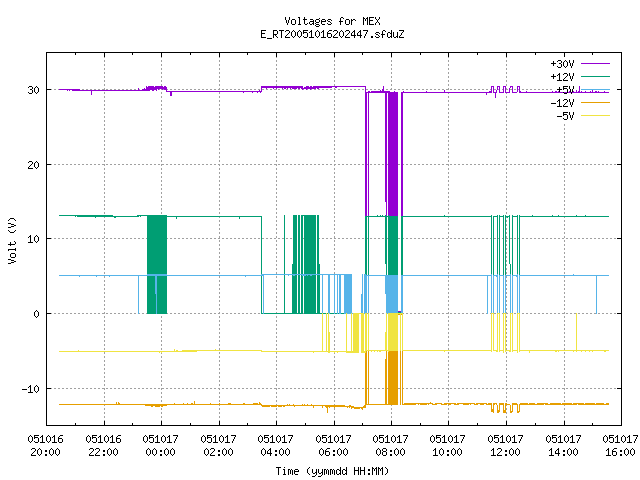Click the +12V legend label
640x480 pixels.
pos(562,77)
